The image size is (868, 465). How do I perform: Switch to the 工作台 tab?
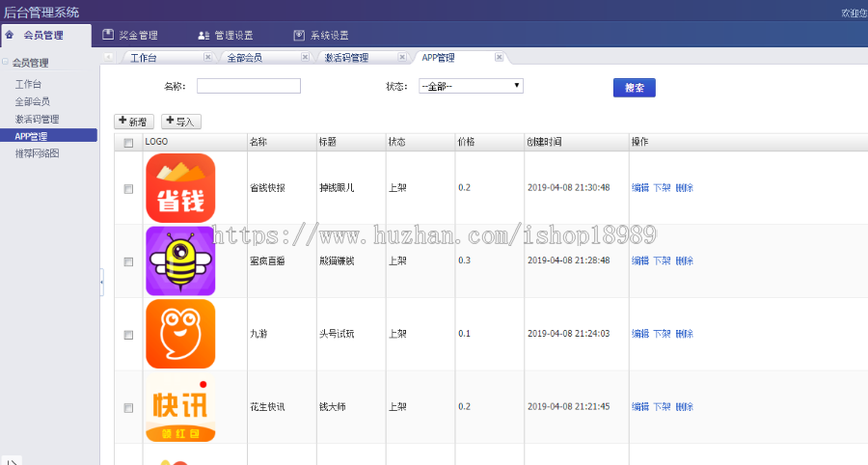(145, 58)
